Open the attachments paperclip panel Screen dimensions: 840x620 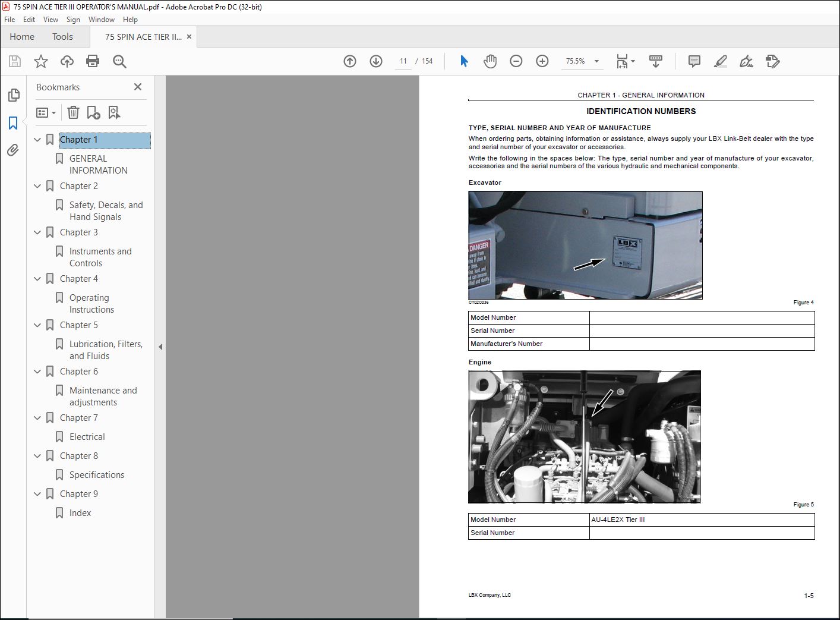pyautogui.click(x=13, y=150)
